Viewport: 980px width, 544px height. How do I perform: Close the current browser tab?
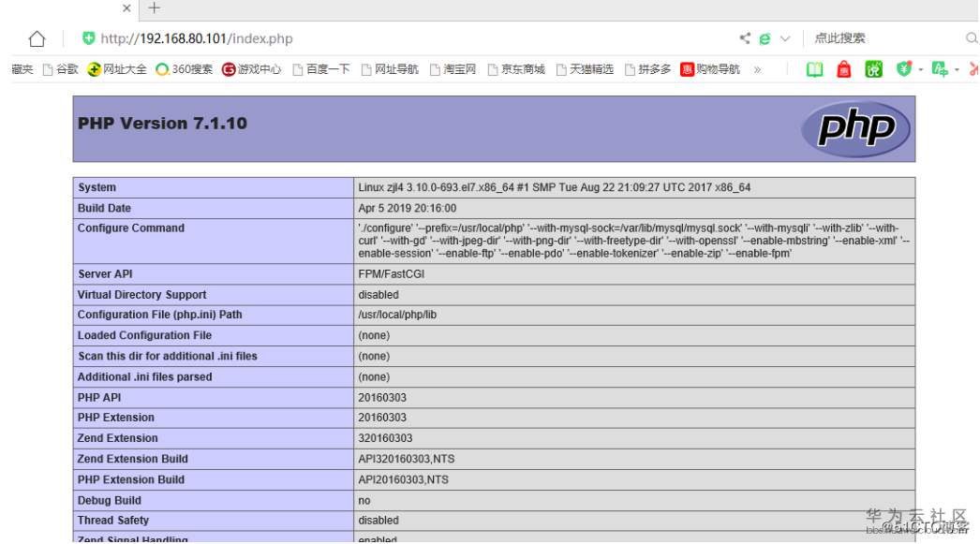(126, 8)
